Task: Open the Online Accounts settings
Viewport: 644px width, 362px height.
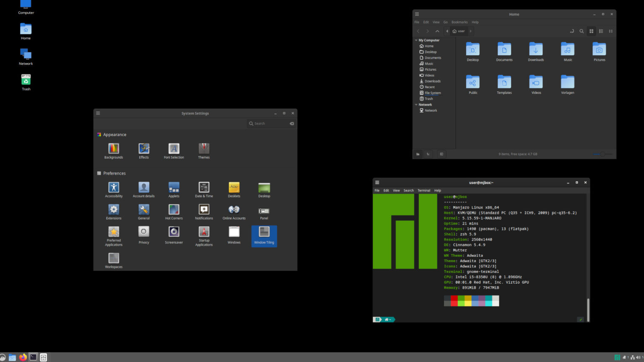Action: 234,209
